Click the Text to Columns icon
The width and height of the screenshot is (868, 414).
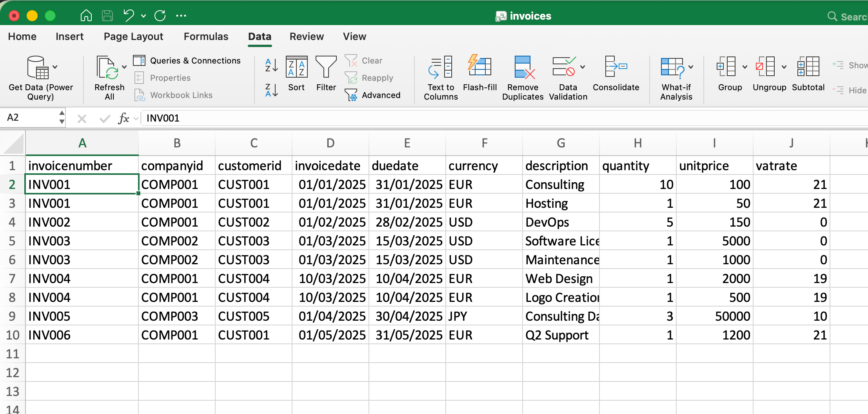441,67
